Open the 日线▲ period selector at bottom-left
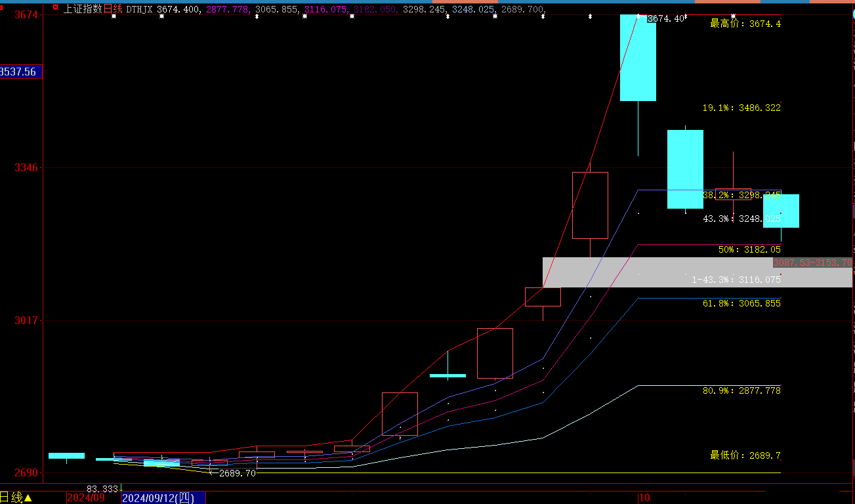 (x=16, y=498)
